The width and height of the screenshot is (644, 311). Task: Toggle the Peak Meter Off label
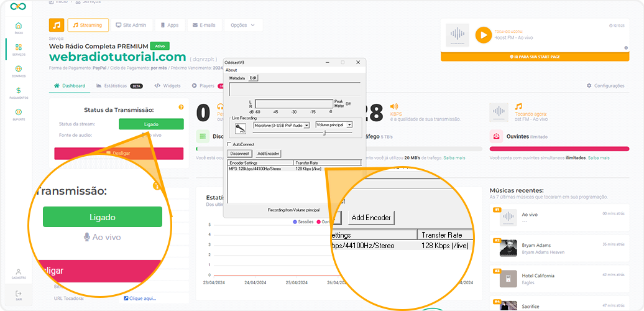pos(348,103)
